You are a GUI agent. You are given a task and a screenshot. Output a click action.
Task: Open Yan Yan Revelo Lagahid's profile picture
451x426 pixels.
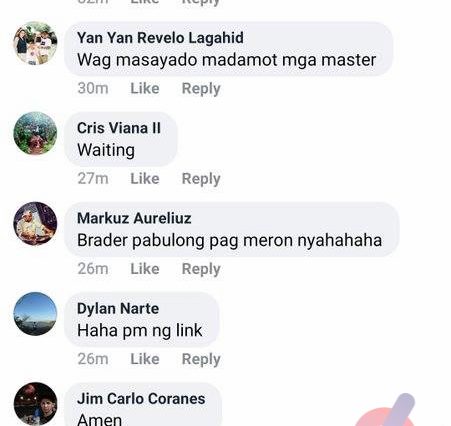[35, 43]
